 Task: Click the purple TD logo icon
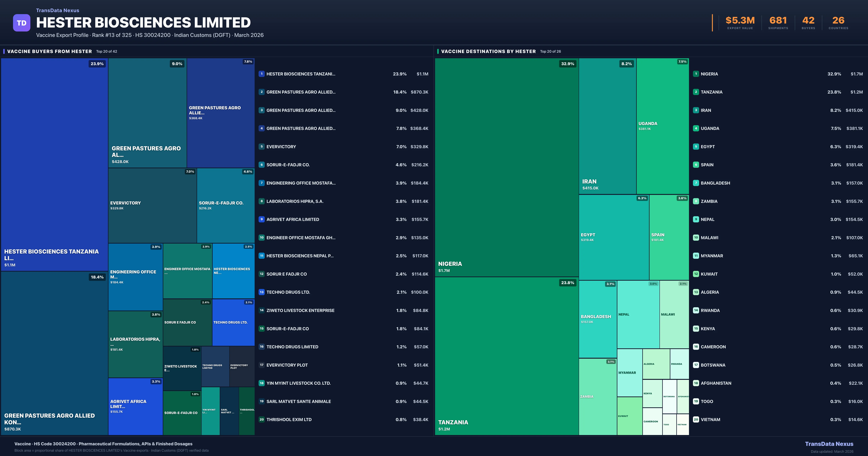(22, 23)
